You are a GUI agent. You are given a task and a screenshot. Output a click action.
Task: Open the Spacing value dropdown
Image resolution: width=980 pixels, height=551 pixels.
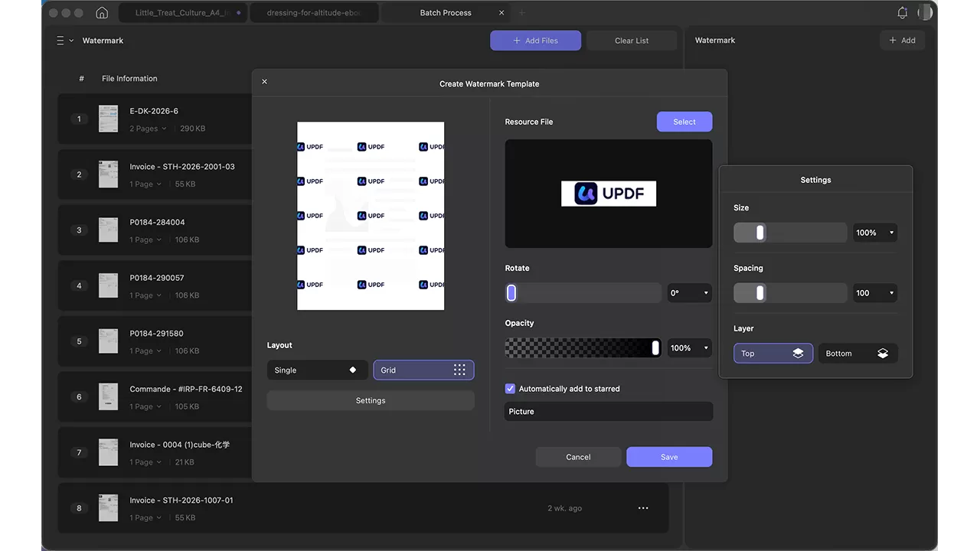pyautogui.click(x=875, y=293)
